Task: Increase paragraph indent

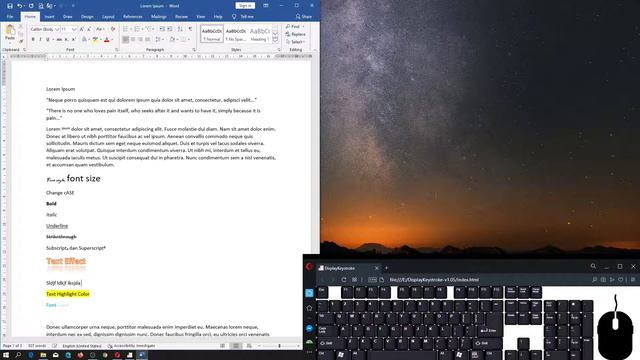Action: click(x=169, y=29)
